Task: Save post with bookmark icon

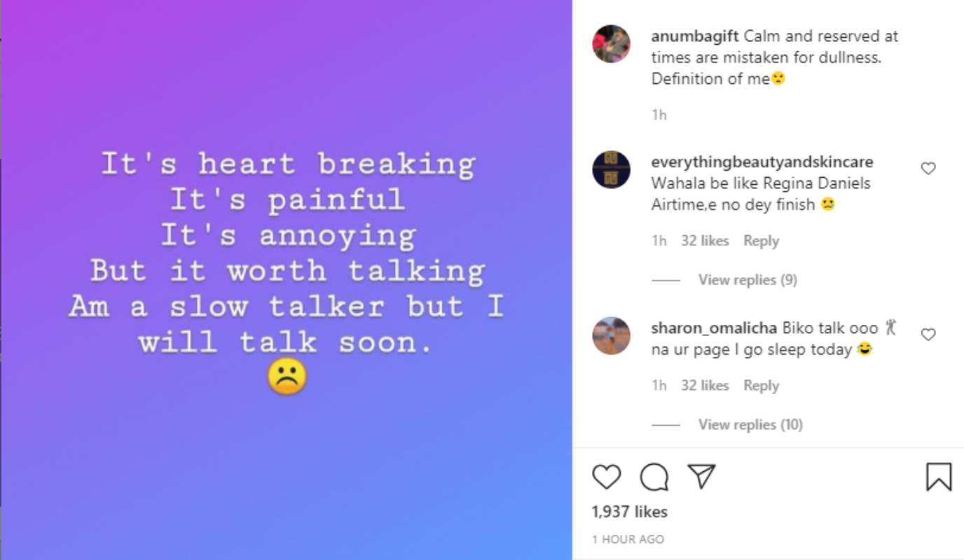Action: 939,477
